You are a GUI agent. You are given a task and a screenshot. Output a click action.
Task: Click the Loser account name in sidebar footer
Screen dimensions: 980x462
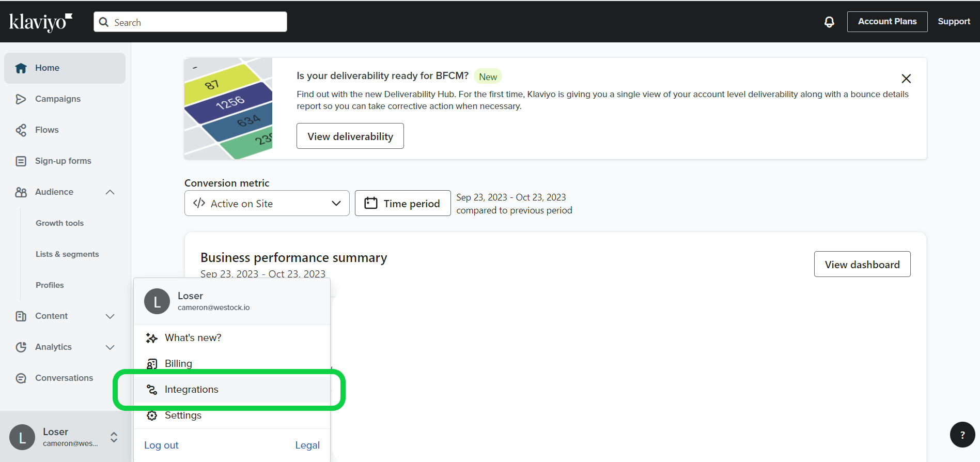point(55,432)
